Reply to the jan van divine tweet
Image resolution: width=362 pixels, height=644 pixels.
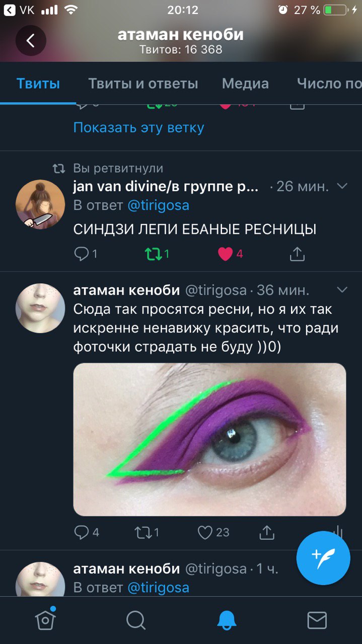point(81,254)
